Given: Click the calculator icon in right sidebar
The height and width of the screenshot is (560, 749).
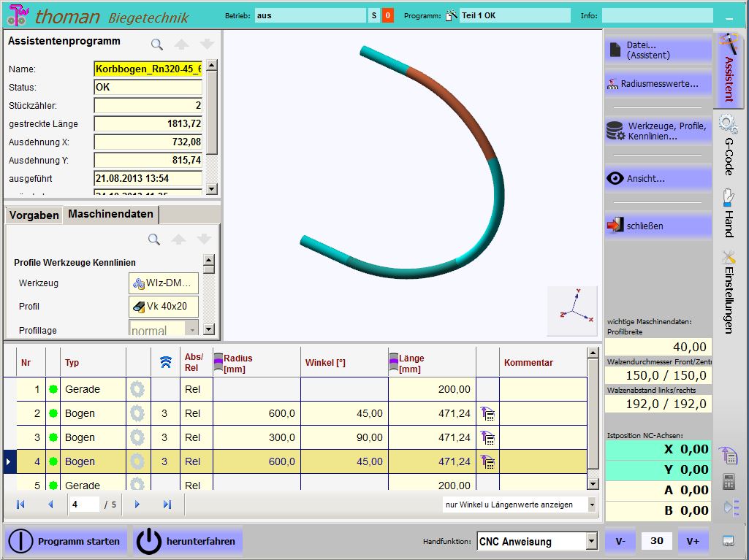Looking at the screenshot, I should coord(729,482).
